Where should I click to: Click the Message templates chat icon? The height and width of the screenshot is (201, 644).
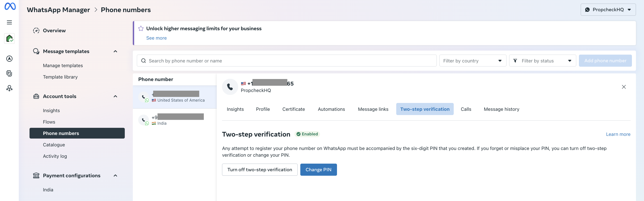[36, 51]
